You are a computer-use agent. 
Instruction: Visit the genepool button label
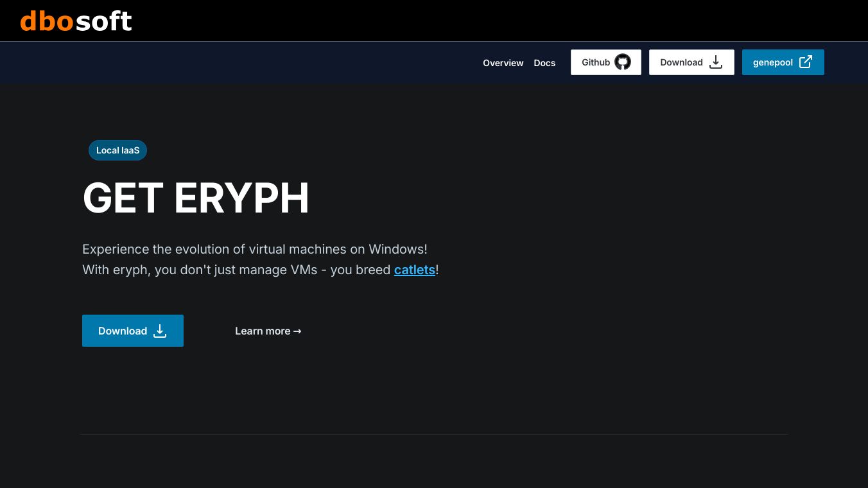773,62
